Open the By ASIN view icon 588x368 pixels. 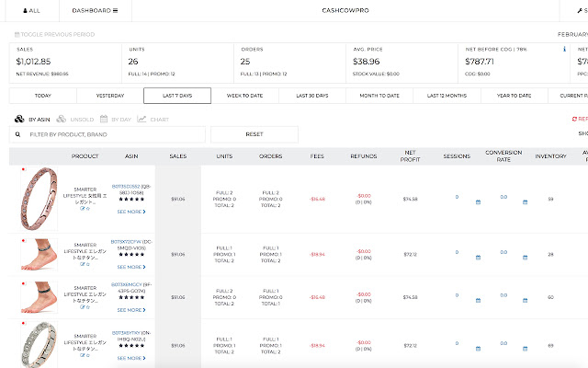(19, 119)
